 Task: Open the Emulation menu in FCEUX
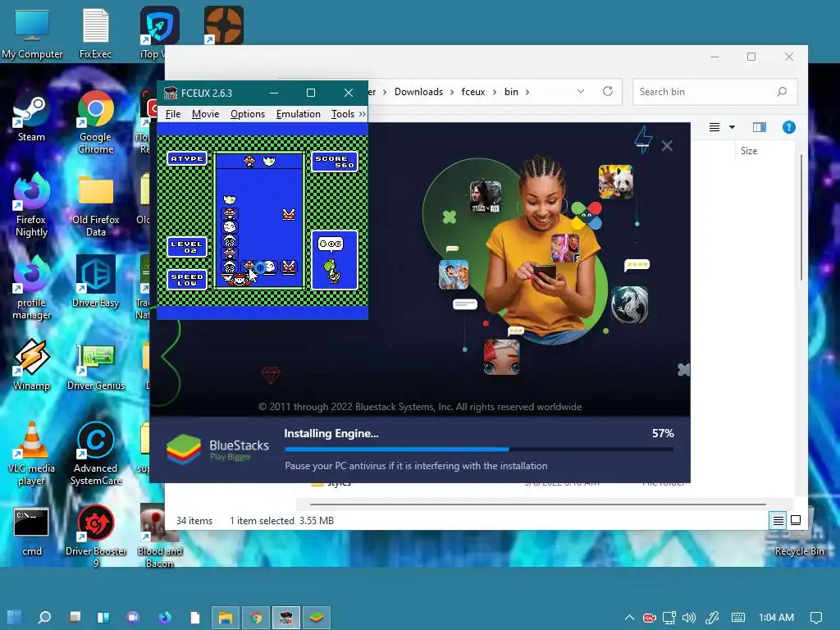299,114
